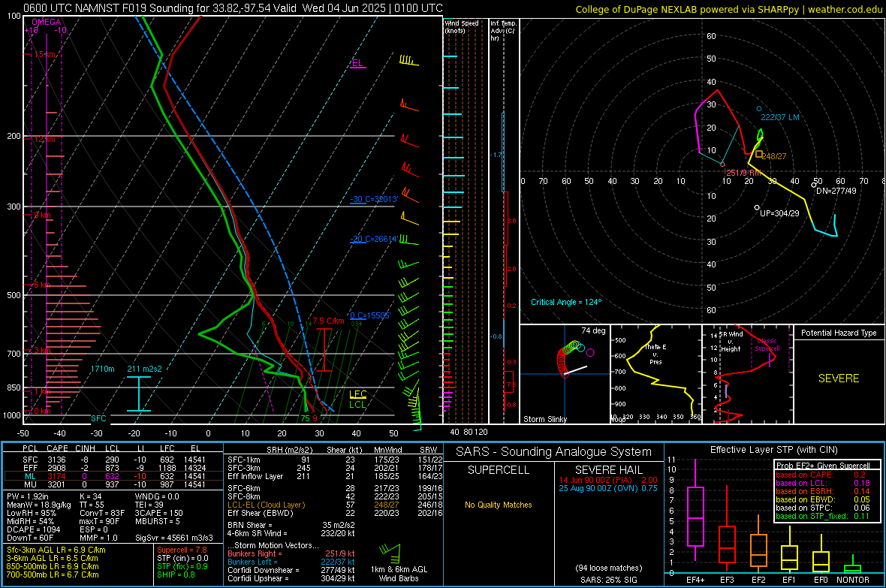Click the SigSvr = 45661 m3/s3 value

(x=174, y=538)
